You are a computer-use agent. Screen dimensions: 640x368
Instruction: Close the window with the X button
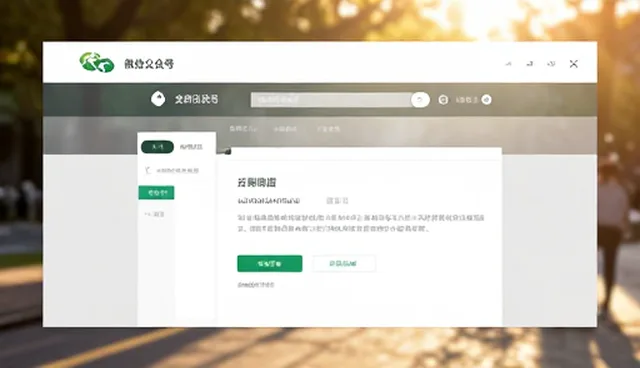[x=573, y=64]
